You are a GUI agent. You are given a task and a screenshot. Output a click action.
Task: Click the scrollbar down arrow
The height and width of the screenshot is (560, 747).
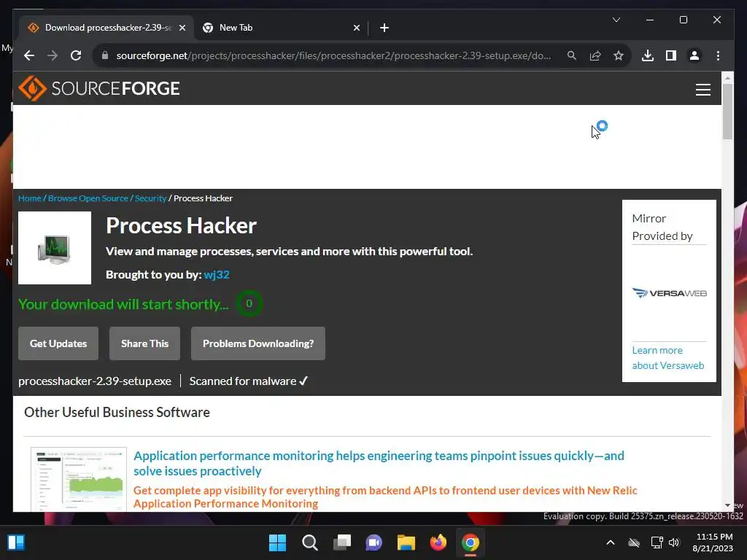coord(727,505)
